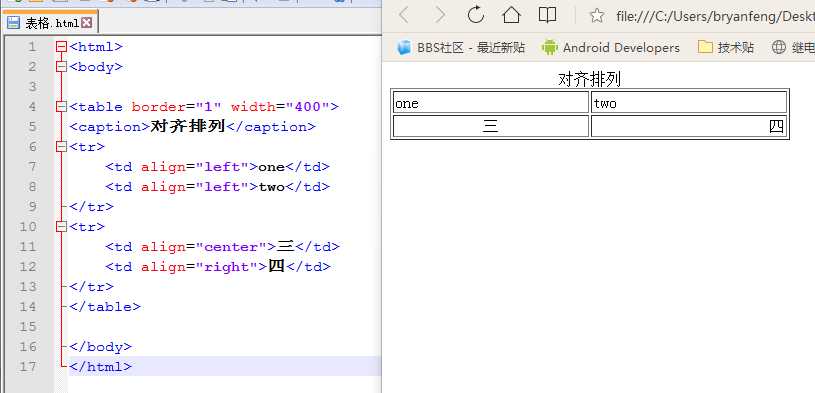Click the <body> tag on line 2

pos(96,67)
